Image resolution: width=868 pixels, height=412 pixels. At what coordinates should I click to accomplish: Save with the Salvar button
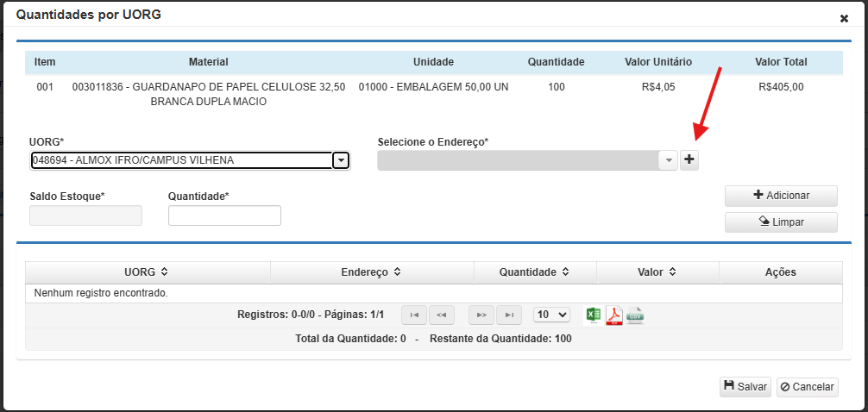click(x=745, y=387)
